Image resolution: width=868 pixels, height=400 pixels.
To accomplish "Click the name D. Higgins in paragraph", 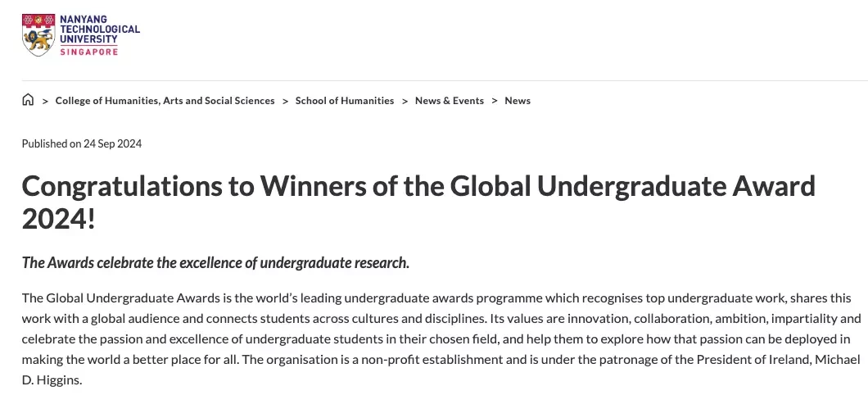I will coord(52,380).
